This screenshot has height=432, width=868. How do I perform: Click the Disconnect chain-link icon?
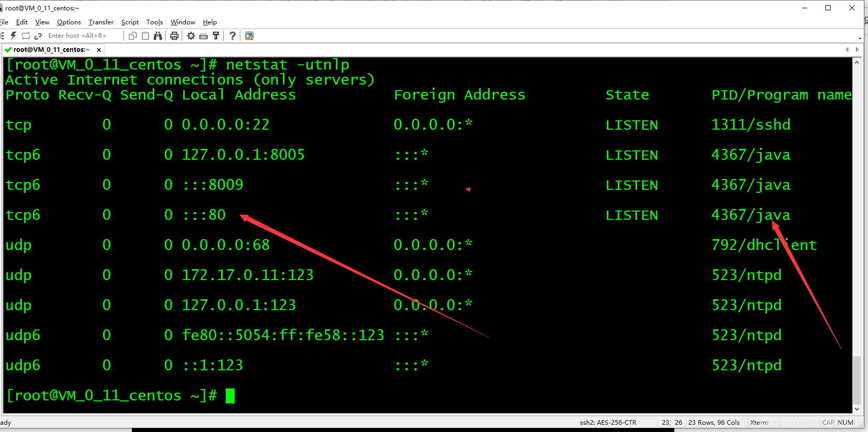click(x=38, y=36)
